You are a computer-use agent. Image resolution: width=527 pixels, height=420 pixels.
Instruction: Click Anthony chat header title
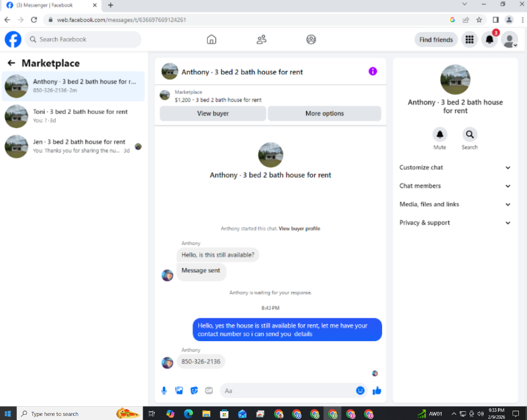242,72
